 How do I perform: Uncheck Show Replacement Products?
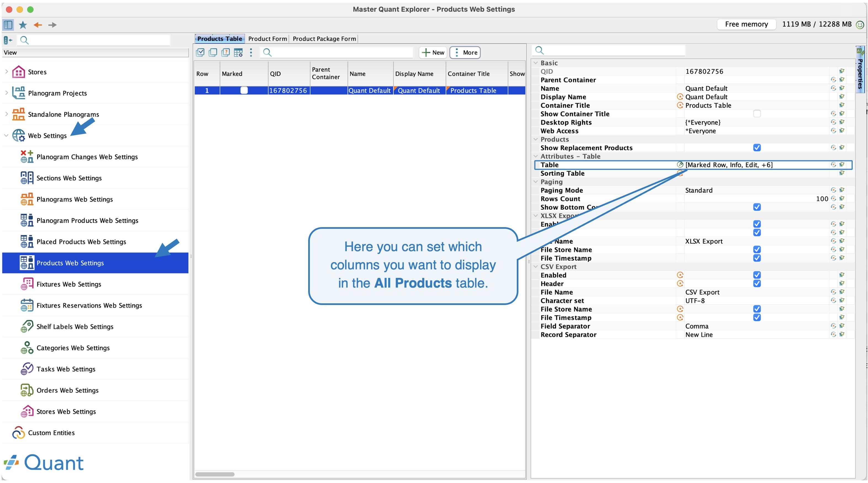tap(757, 148)
